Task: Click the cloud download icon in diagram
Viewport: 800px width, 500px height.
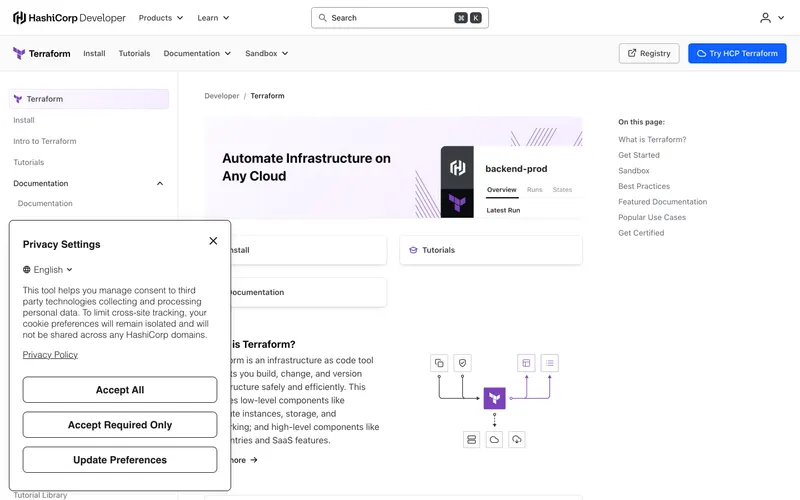Action: (517, 439)
